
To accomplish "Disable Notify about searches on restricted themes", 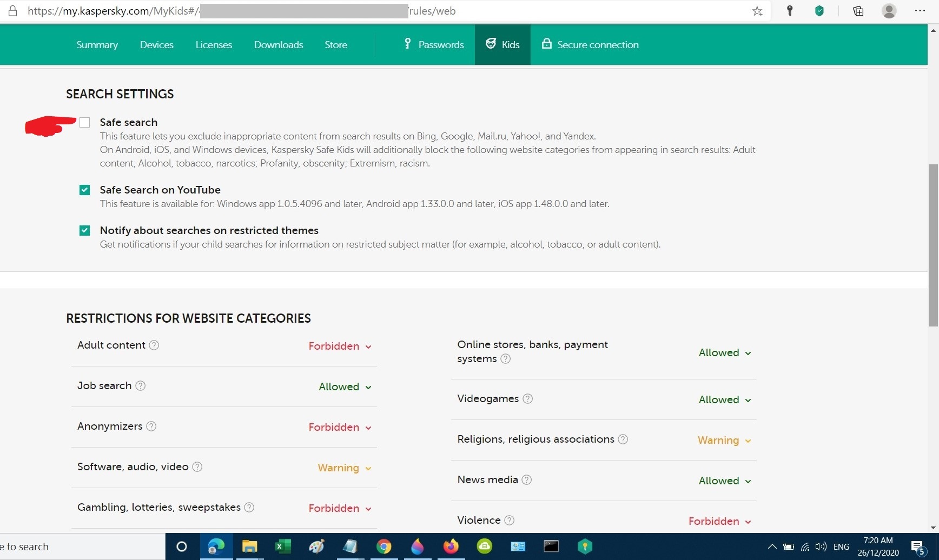I will pyautogui.click(x=84, y=230).
